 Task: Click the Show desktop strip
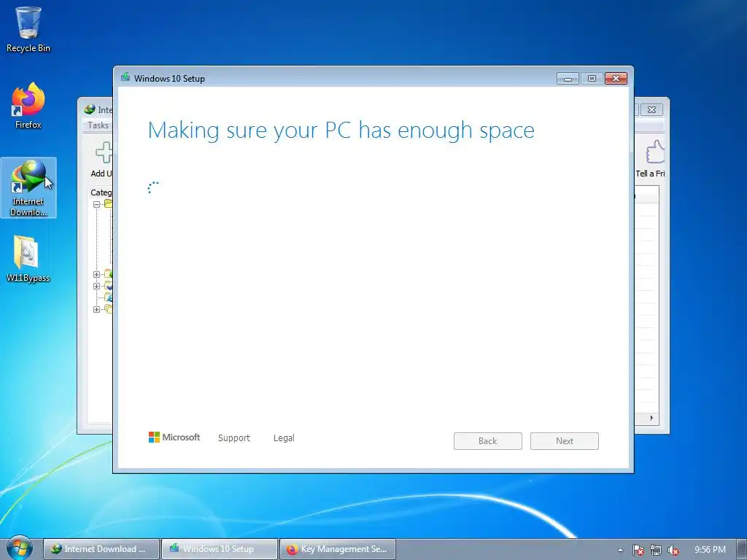(x=742, y=550)
